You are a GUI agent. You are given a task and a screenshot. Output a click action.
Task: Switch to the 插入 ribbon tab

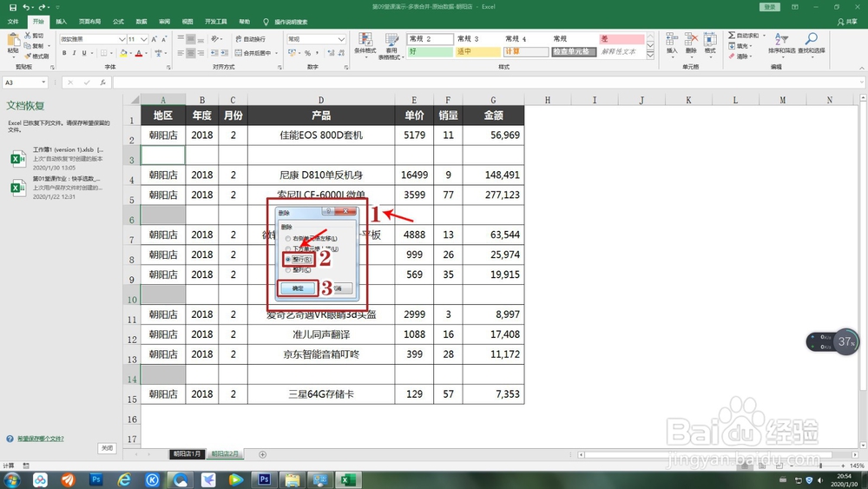tap(62, 22)
